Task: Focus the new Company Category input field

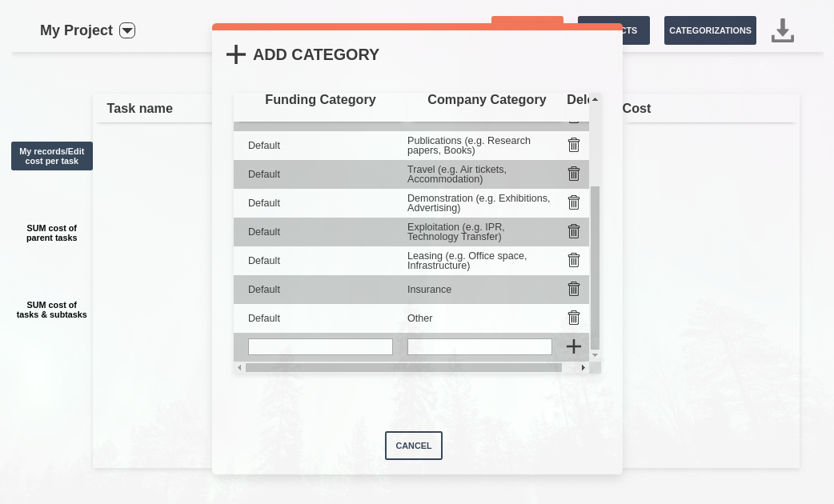Action: click(479, 346)
